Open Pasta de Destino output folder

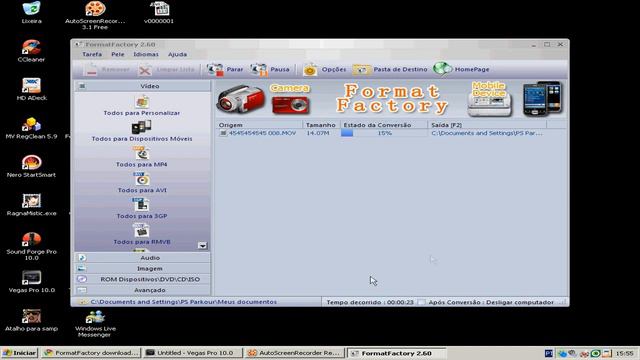390,70
